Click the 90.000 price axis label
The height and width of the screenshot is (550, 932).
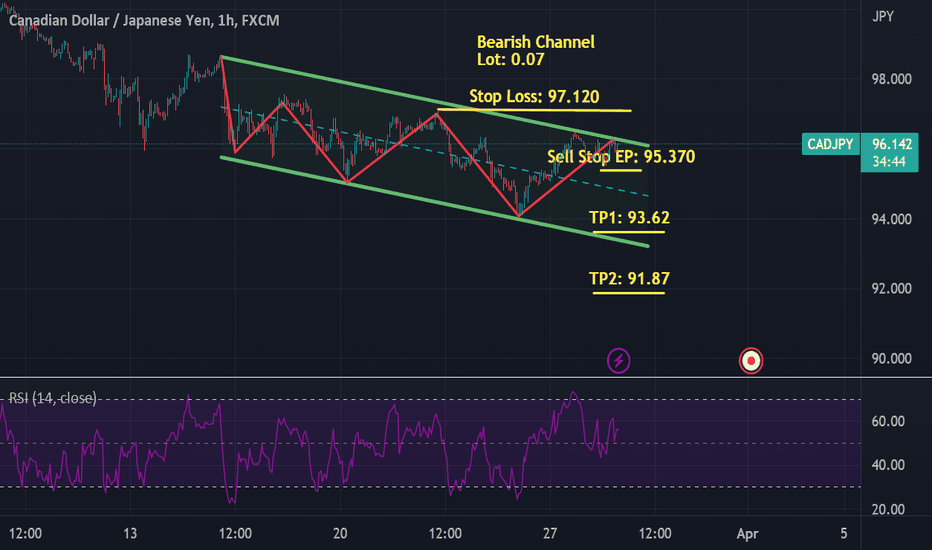(x=891, y=359)
